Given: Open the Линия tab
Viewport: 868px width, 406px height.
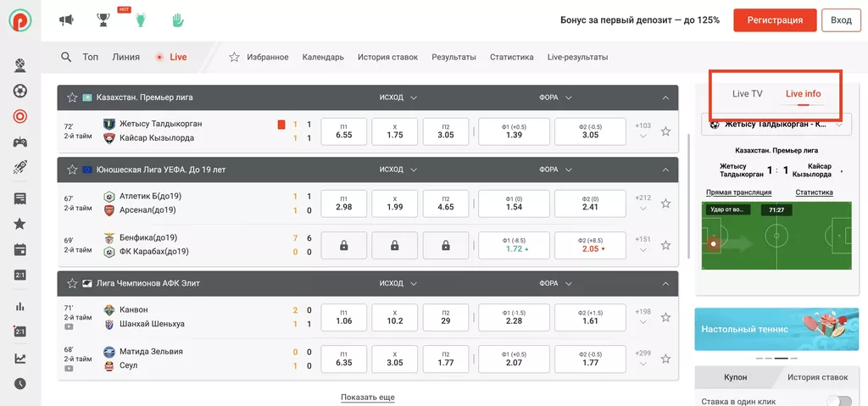Looking at the screenshot, I should click(x=125, y=58).
